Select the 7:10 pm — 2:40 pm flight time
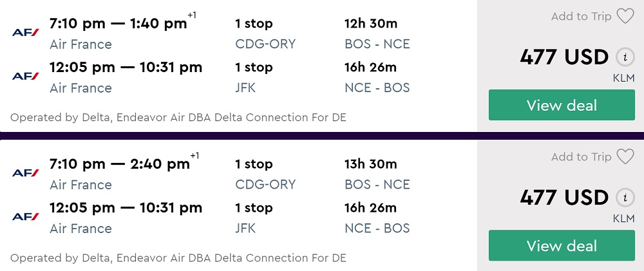Viewport: 644px width, 271px height. [x=118, y=164]
